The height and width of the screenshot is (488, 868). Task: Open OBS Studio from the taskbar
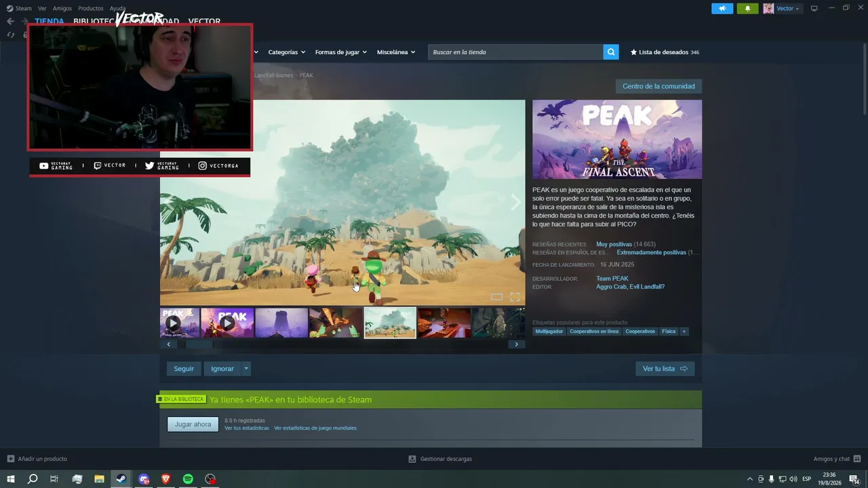click(210, 479)
